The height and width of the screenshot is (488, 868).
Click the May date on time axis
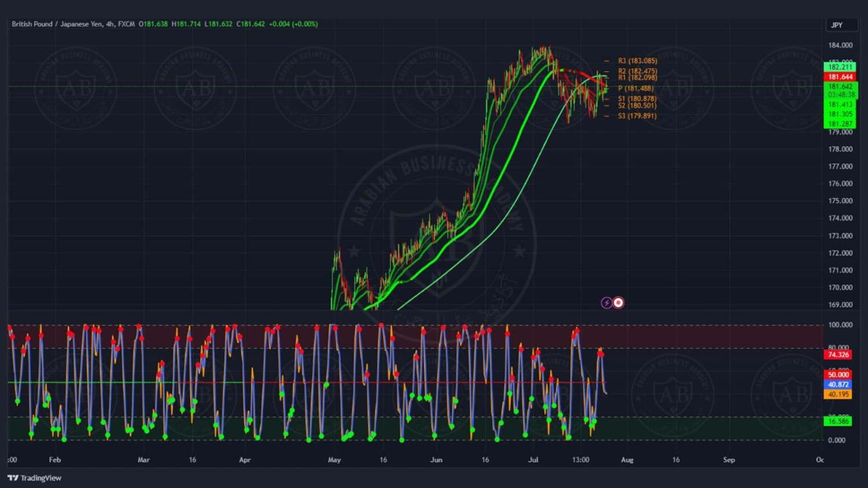(x=334, y=460)
